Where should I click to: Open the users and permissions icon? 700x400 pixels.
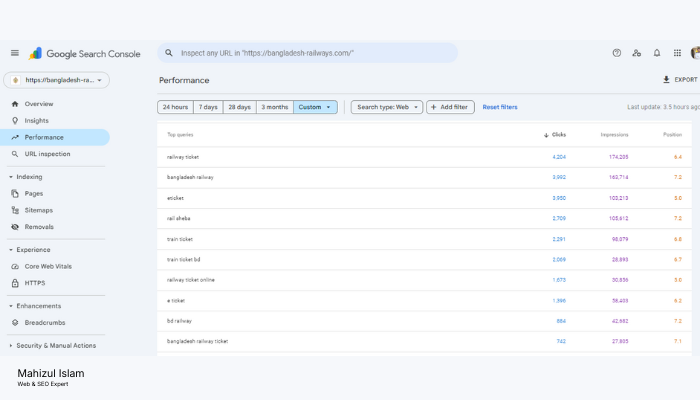pyautogui.click(x=637, y=53)
